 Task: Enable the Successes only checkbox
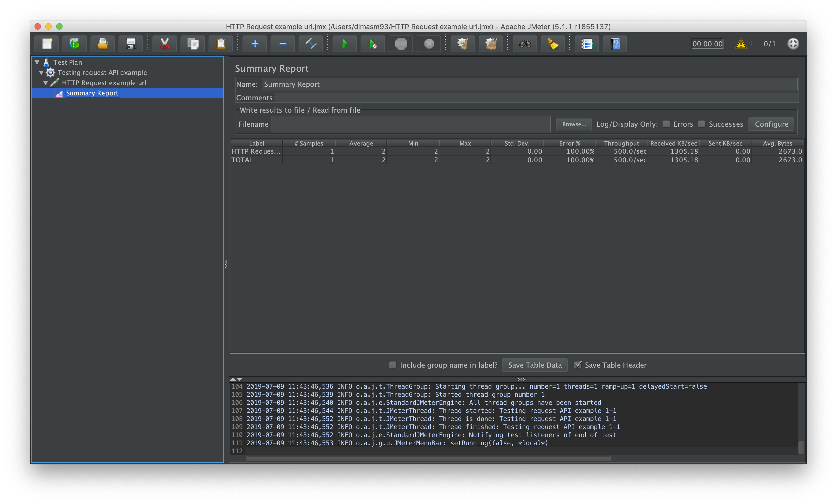click(701, 124)
